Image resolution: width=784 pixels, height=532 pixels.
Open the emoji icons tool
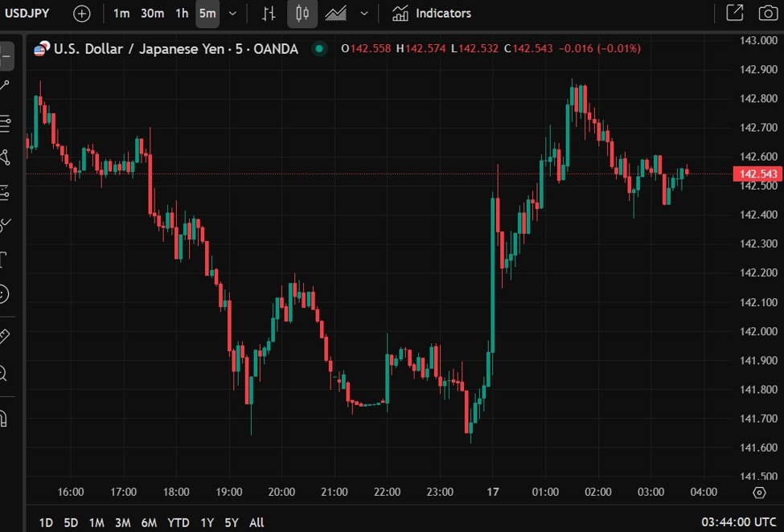(4, 295)
